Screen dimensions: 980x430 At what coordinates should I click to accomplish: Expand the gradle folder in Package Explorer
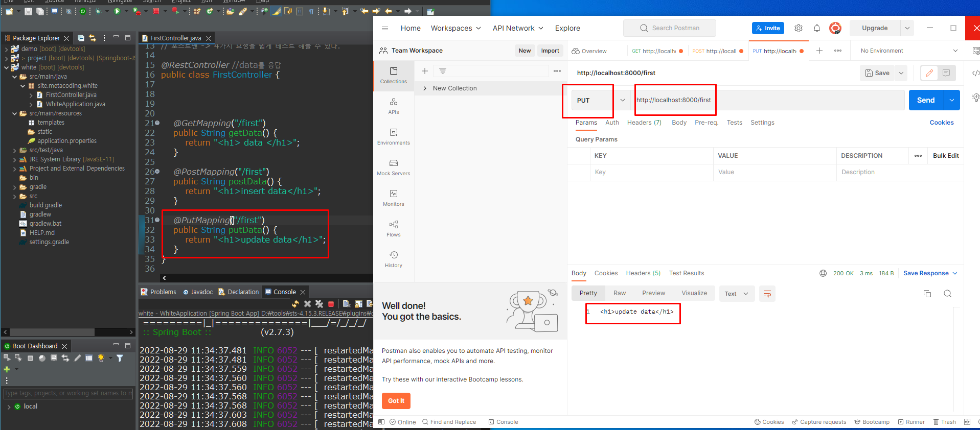coord(15,187)
